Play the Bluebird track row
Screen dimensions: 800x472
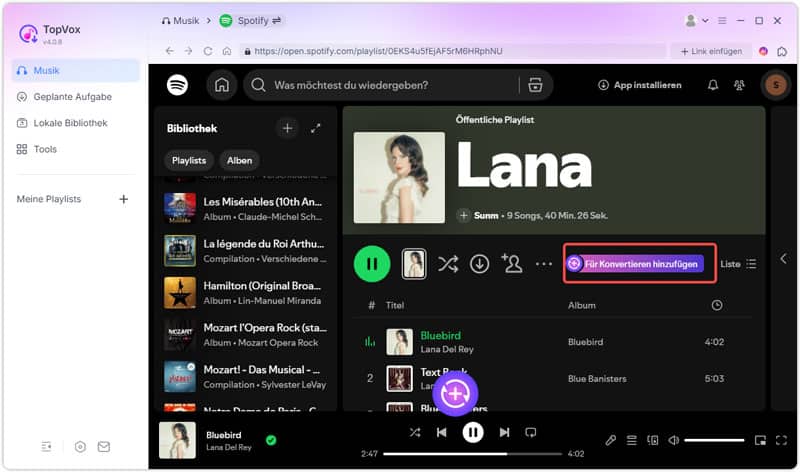tap(554, 342)
